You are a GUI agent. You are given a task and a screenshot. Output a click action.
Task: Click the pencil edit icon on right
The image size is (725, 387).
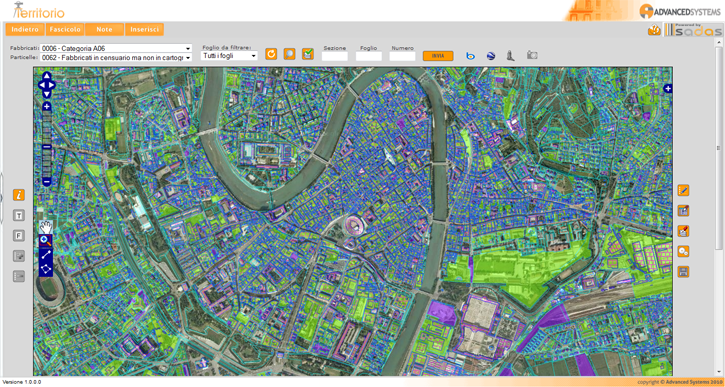coord(683,190)
